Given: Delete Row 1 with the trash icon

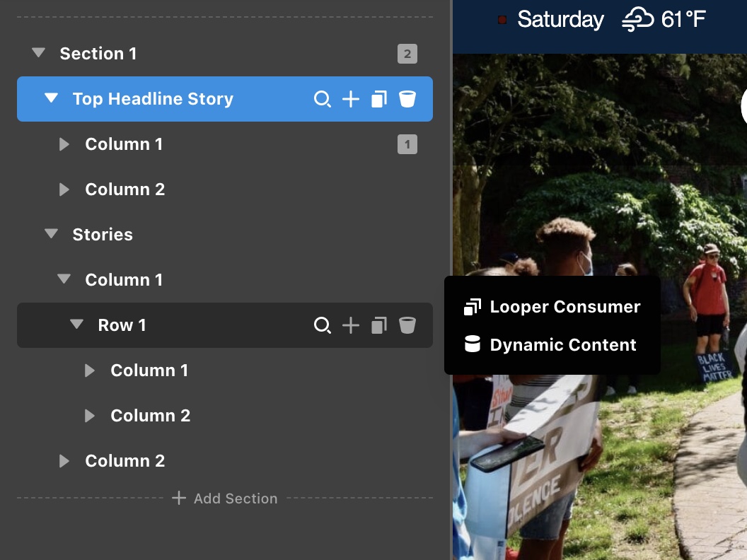Looking at the screenshot, I should click(407, 325).
